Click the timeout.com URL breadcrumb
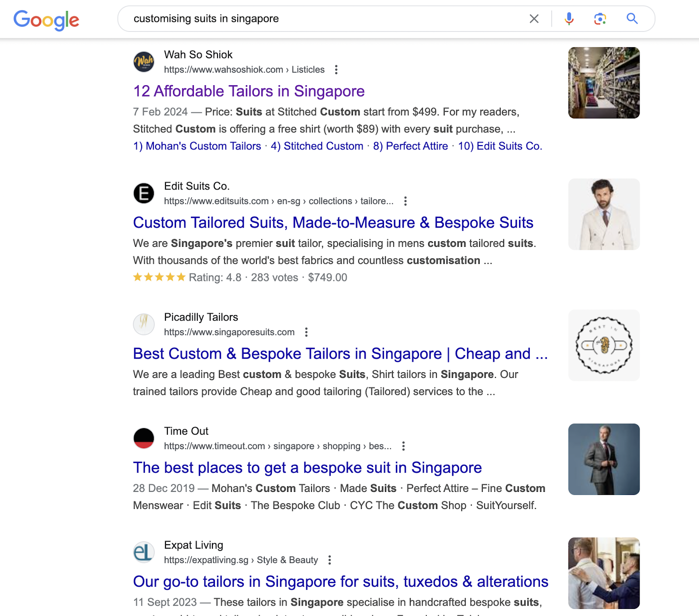699x616 pixels. (x=277, y=446)
